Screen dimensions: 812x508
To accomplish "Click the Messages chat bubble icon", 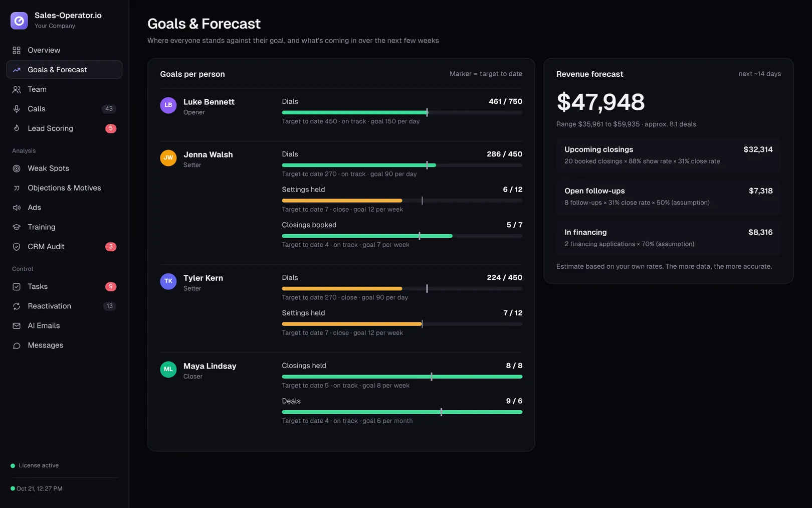I will pos(17,346).
